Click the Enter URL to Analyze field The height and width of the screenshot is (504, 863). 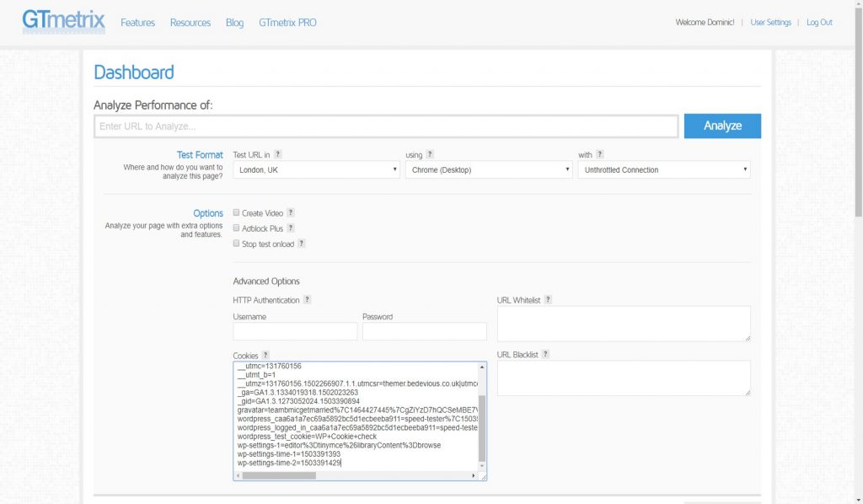386,126
